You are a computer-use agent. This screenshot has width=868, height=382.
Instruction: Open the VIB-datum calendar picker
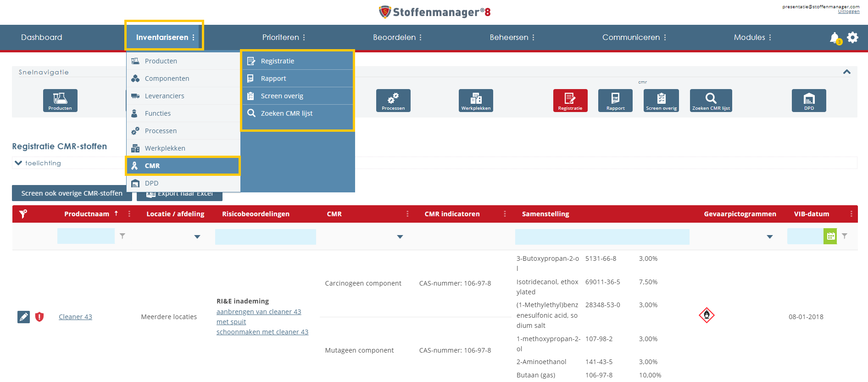coord(830,236)
